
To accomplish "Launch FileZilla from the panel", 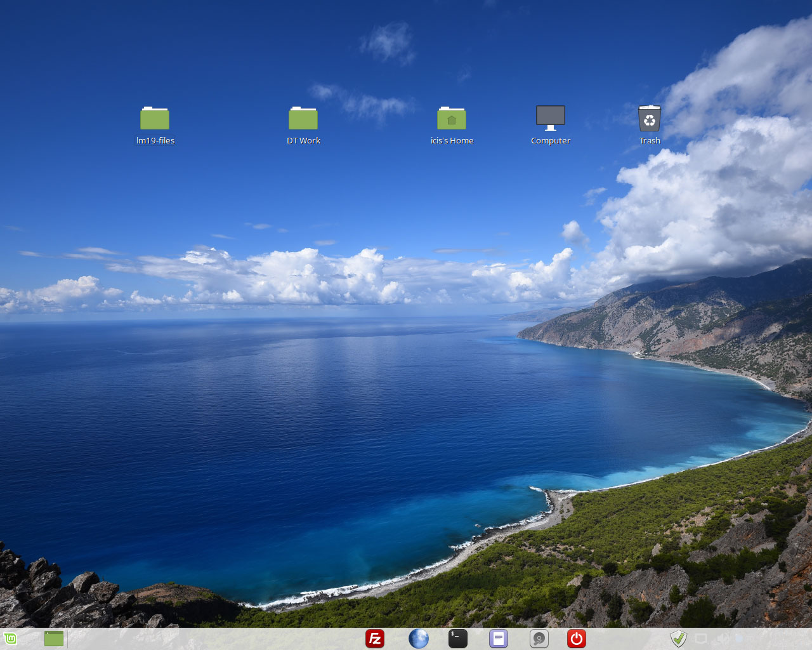I will [x=375, y=639].
